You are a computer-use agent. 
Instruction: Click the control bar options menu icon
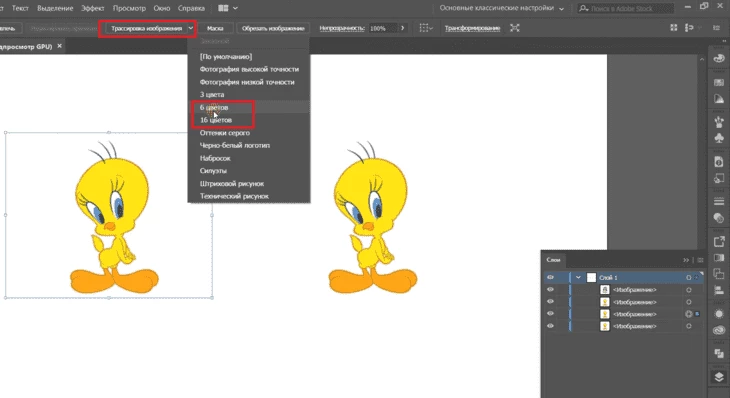click(x=716, y=28)
